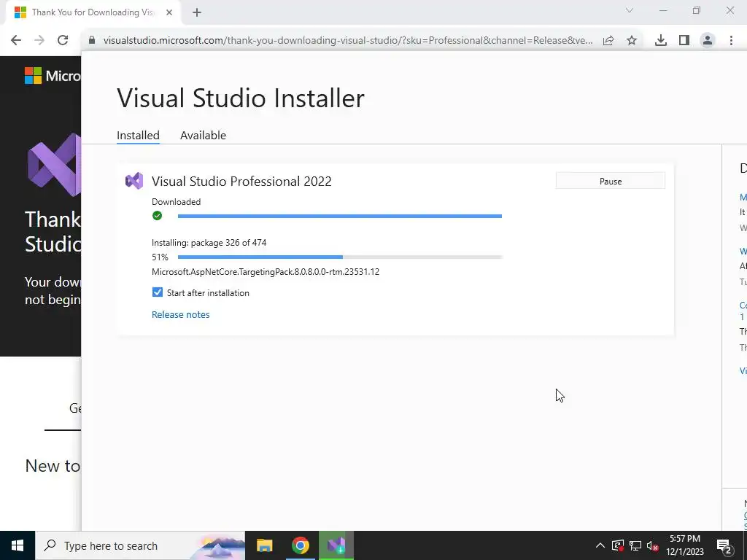The height and width of the screenshot is (560, 747).
Task: Uncheck Start after installation checkbox
Action: (158, 292)
